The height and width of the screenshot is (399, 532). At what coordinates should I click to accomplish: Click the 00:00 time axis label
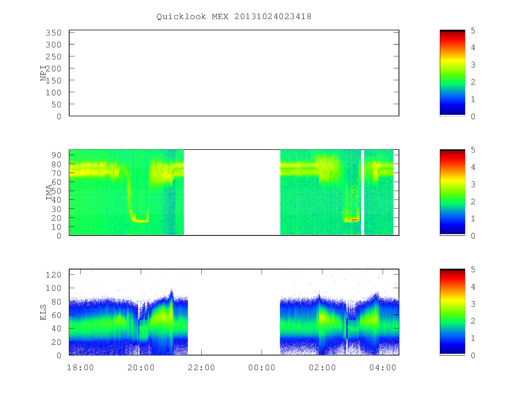[262, 368]
